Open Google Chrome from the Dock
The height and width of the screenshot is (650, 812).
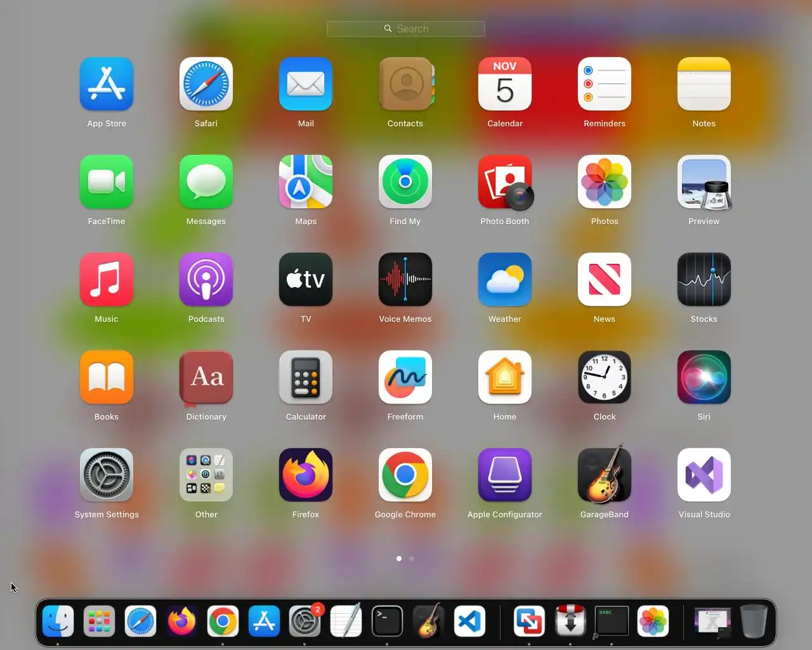point(223,621)
